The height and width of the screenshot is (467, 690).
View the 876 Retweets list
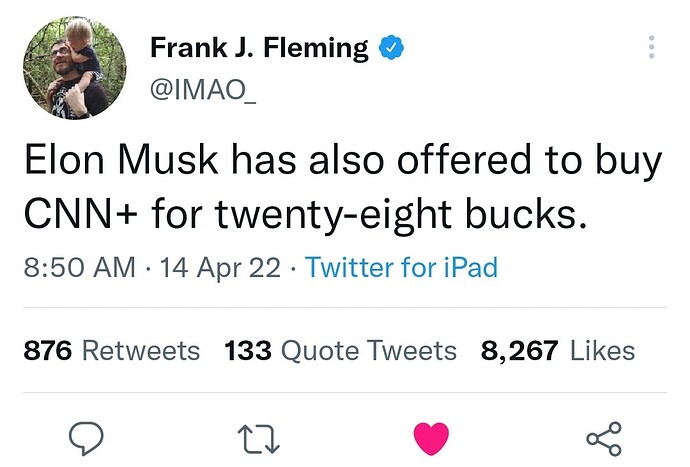(x=112, y=351)
